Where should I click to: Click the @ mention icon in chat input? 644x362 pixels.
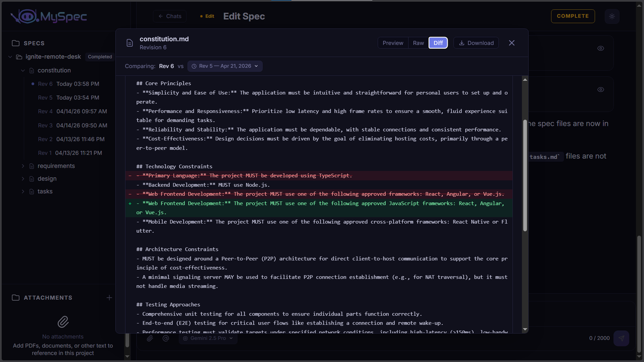(166, 338)
